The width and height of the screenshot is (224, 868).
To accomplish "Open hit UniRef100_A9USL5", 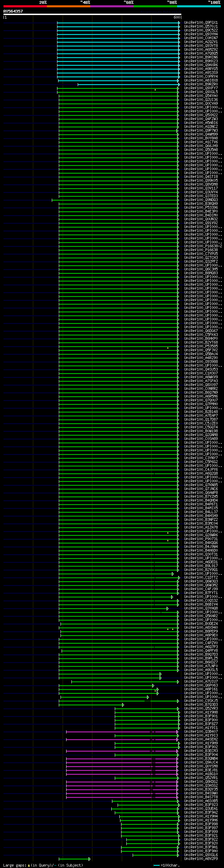I will pyautogui.click(x=201, y=670).
